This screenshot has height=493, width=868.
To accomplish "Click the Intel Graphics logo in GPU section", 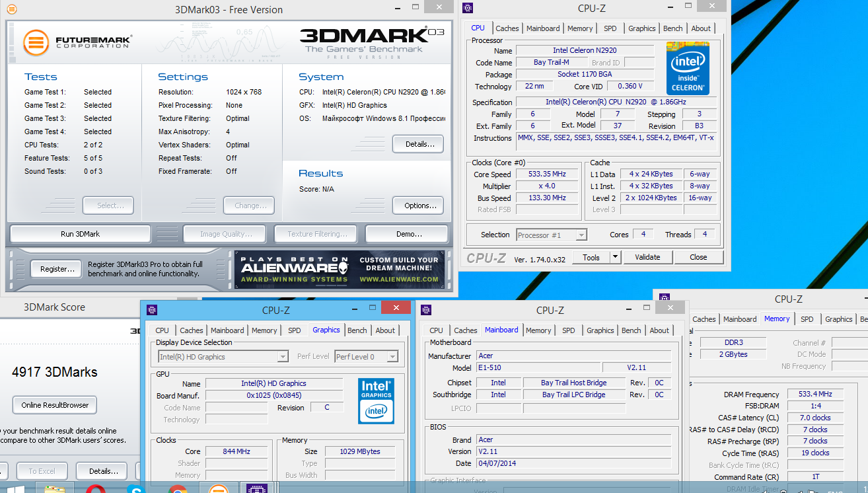I will (x=376, y=401).
